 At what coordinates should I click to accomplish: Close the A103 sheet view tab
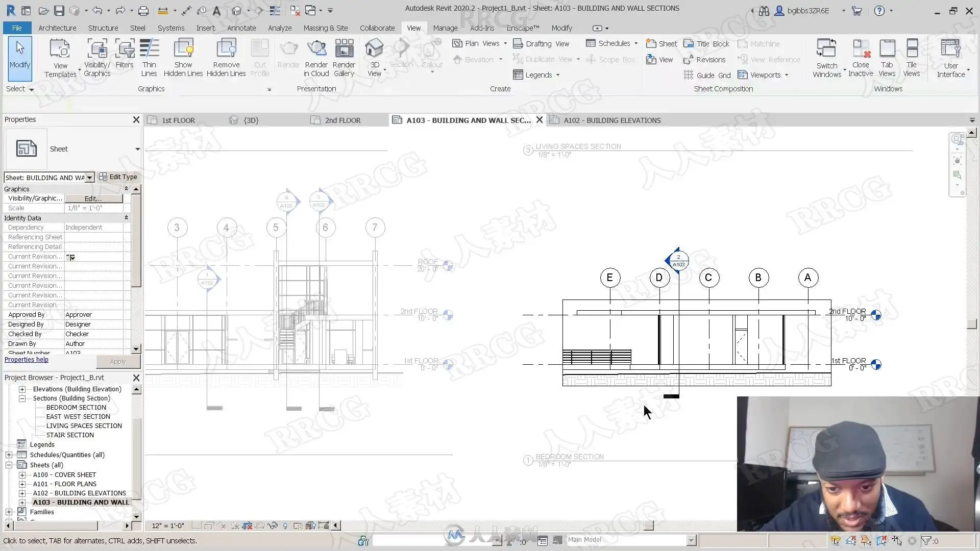click(x=539, y=120)
